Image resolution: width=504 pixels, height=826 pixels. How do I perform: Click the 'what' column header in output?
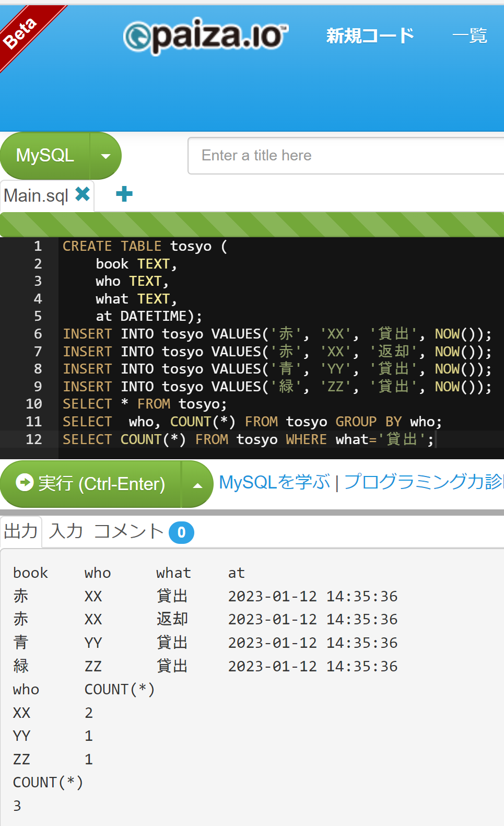pyautogui.click(x=173, y=573)
